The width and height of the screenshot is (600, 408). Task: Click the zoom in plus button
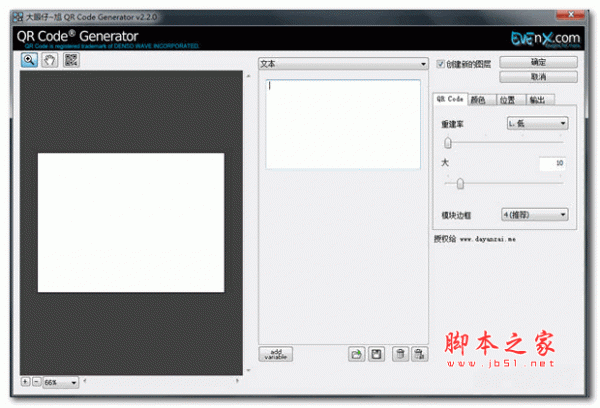coord(25,382)
